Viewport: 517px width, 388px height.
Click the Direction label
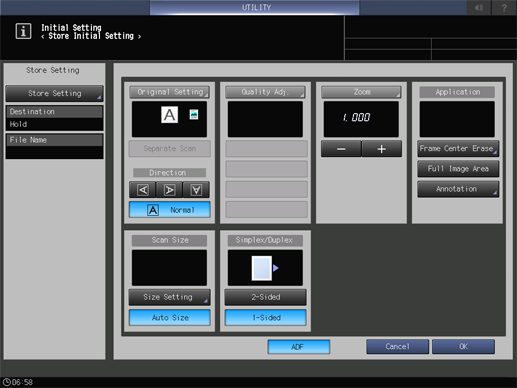click(169, 173)
